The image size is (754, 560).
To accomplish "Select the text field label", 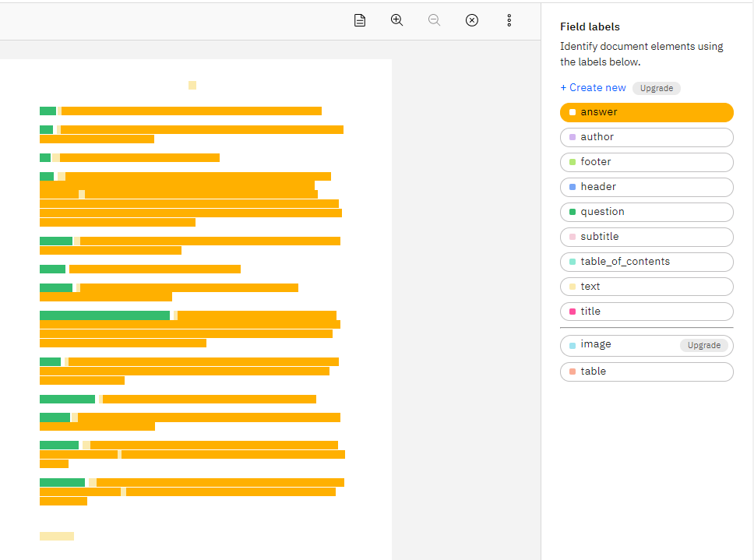I will pos(647,287).
